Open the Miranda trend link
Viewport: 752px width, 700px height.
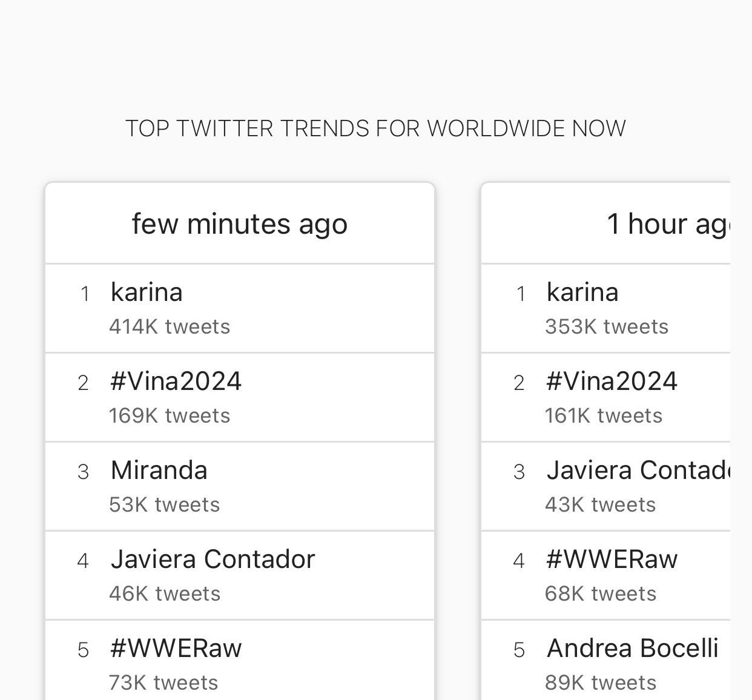159,471
